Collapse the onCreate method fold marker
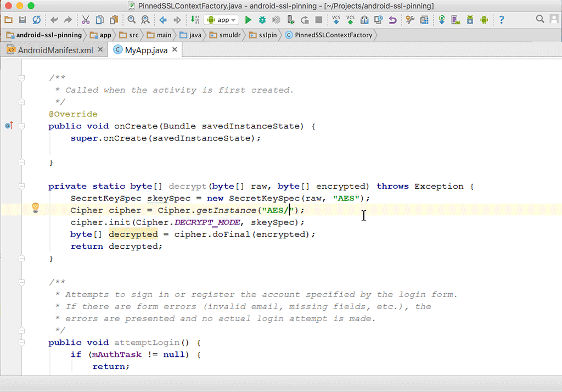This screenshot has width=562, height=392. [x=22, y=126]
